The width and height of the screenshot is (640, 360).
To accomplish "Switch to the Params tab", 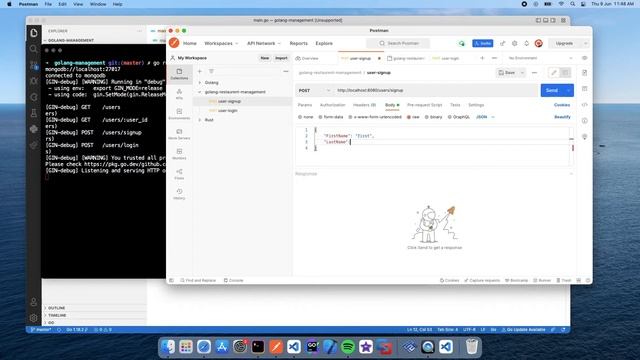I will tap(305, 105).
